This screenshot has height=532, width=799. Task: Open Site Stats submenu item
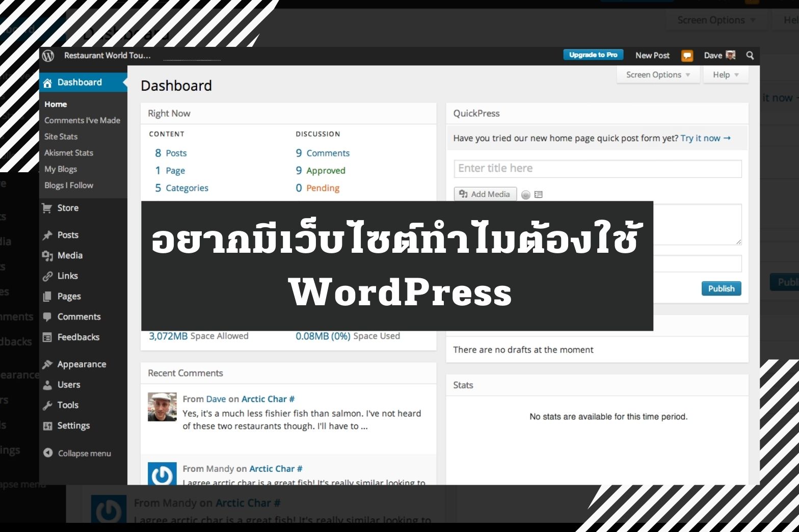point(61,137)
